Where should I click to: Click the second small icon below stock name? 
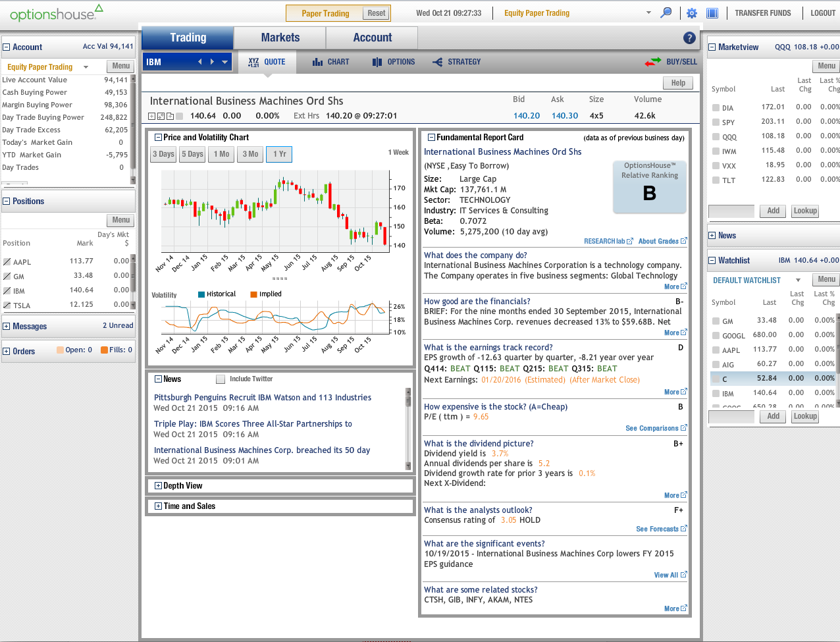pos(161,117)
